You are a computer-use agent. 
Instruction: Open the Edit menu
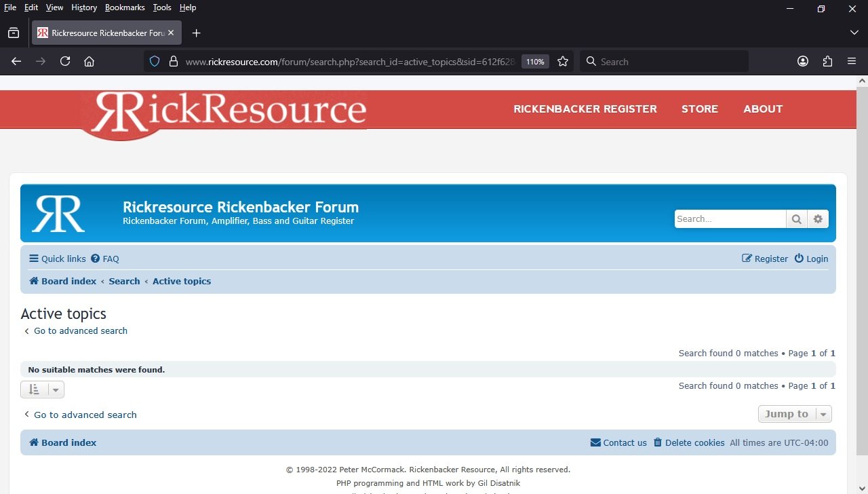click(x=31, y=7)
